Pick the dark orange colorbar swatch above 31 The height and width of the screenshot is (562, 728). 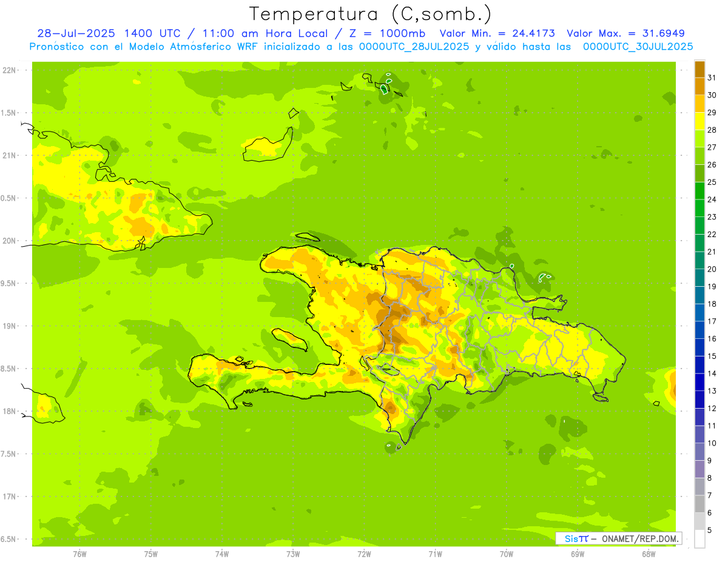tap(700, 69)
